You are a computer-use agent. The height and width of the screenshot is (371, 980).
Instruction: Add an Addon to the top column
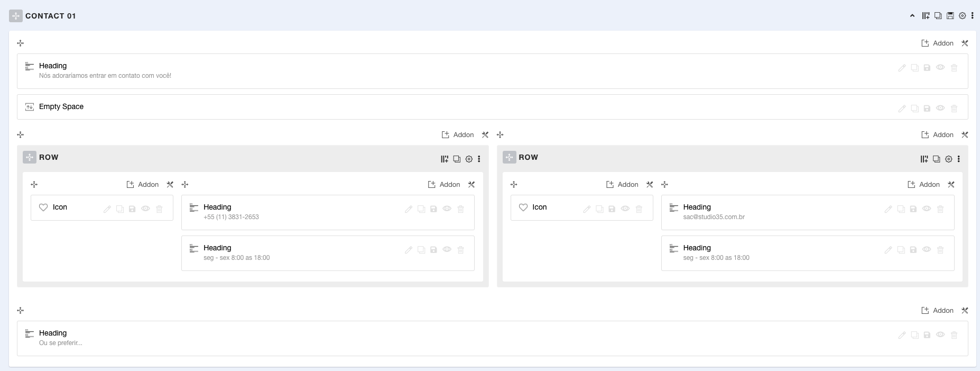937,43
